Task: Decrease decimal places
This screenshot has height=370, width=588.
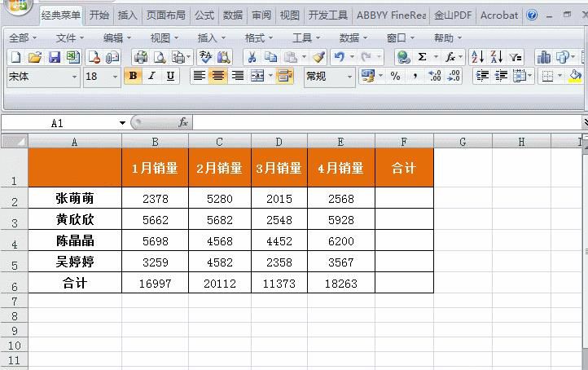Action: click(454, 76)
